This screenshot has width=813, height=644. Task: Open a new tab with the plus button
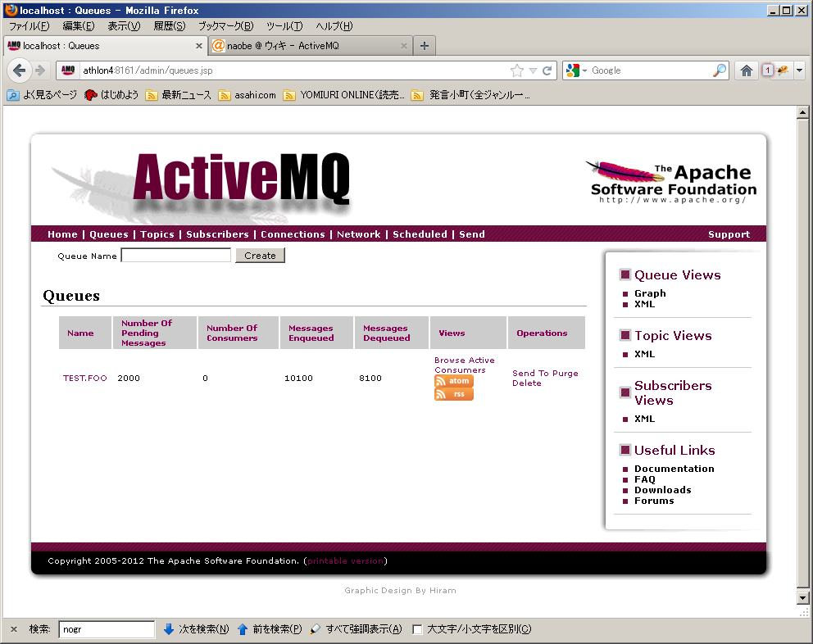tap(425, 46)
